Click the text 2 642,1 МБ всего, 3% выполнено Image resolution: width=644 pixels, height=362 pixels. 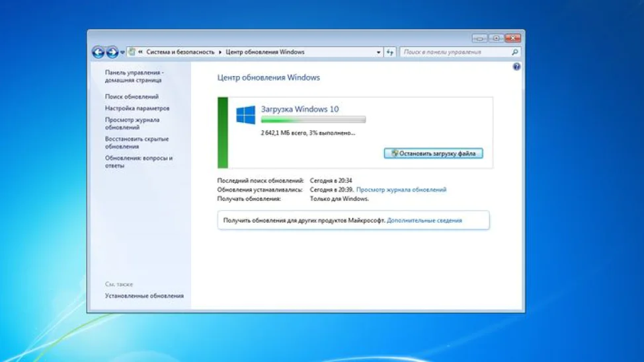307,133
